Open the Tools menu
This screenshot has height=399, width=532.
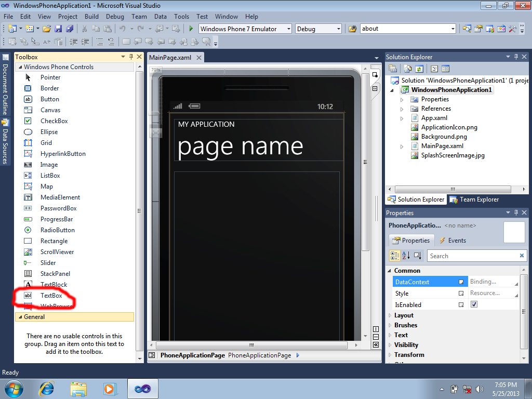click(x=181, y=17)
